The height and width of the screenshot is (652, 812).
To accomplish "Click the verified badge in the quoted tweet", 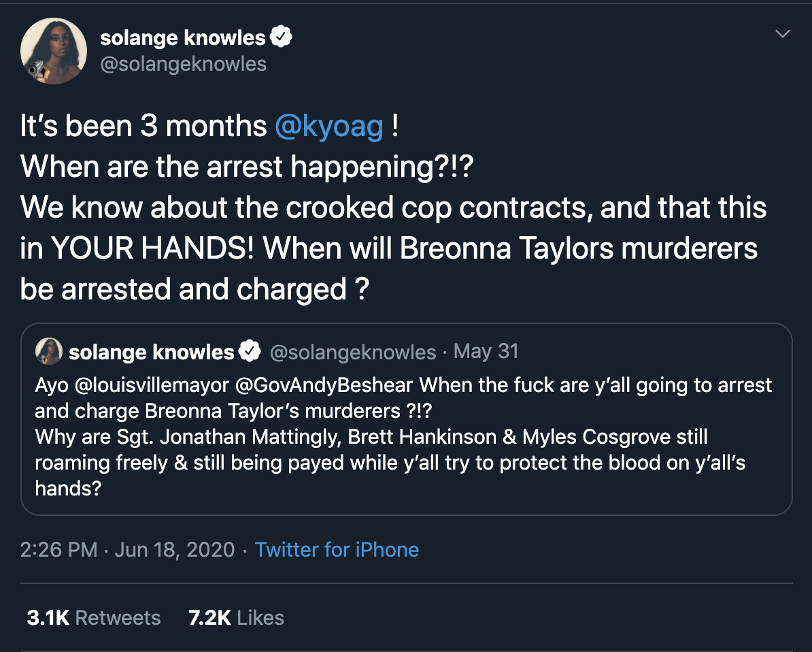I will point(250,351).
